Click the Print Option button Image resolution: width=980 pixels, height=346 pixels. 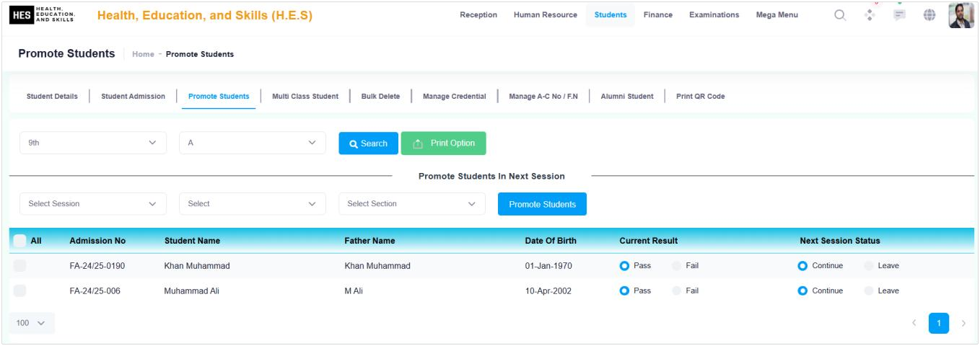(444, 143)
